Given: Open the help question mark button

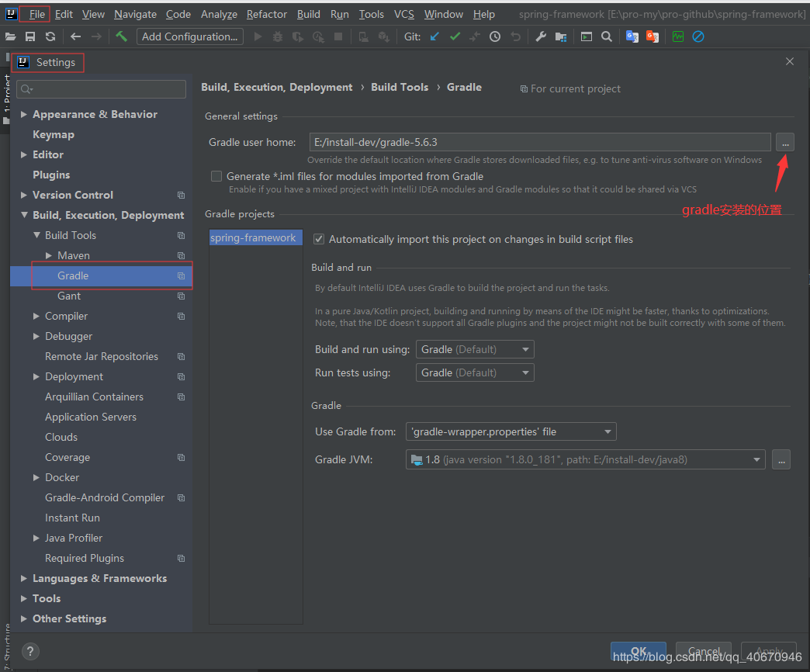Looking at the screenshot, I should (x=30, y=651).
